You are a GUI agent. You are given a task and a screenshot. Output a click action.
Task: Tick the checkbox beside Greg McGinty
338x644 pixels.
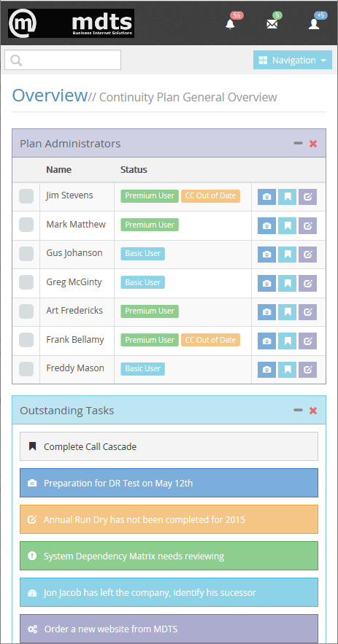pos(26,282)
